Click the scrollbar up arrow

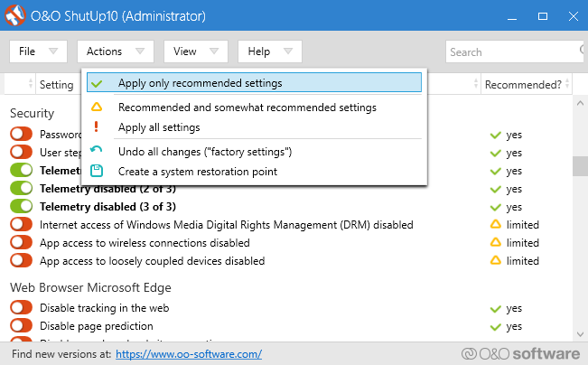[x=580, y=103]
